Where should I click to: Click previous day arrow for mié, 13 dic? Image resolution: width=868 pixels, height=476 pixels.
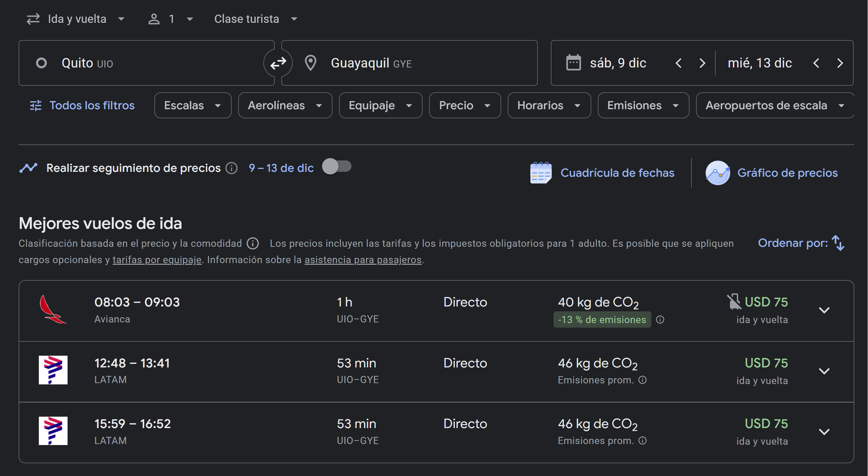[816, 63]
